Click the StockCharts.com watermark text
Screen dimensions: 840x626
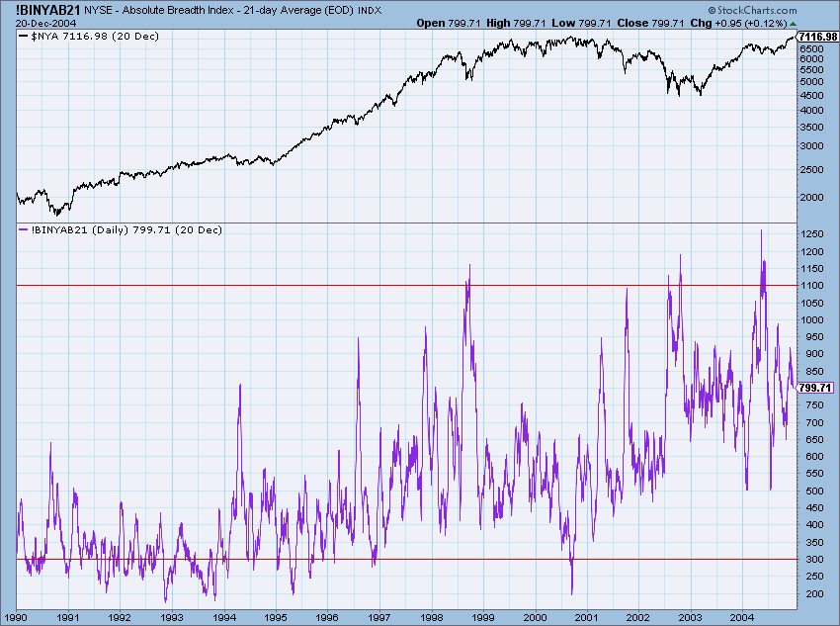tap(752, 10)
